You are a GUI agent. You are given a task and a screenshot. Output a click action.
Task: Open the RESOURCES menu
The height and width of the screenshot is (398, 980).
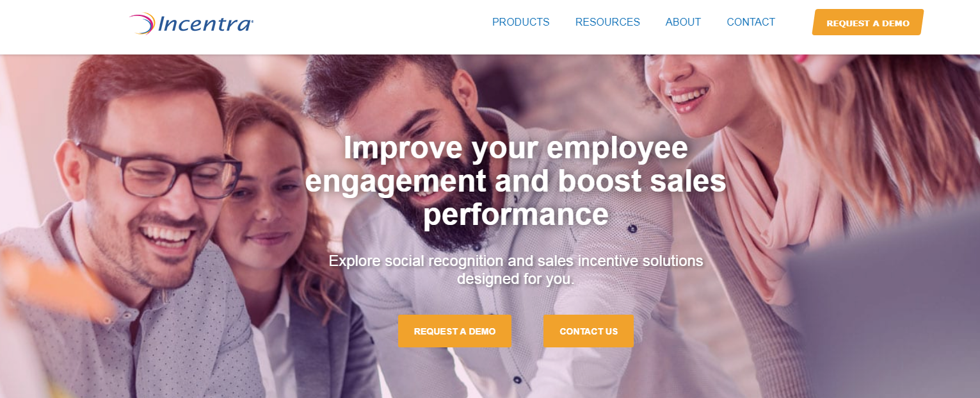click(x=607, y=22)
